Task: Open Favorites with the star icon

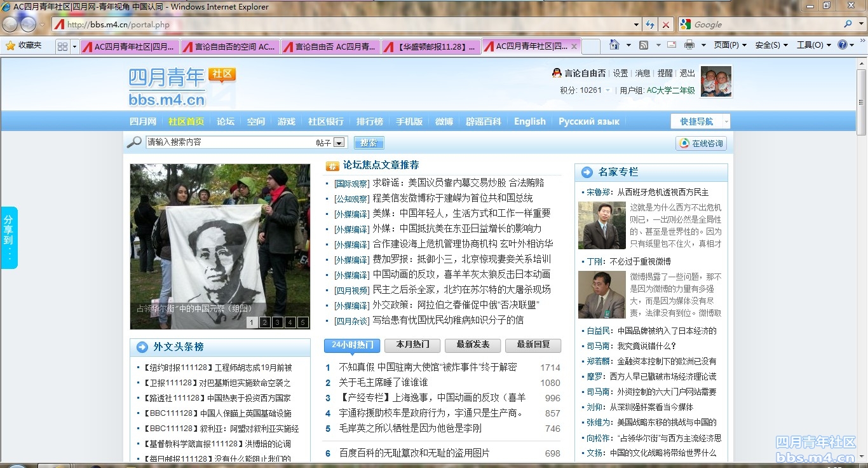Action: (10, 46)
